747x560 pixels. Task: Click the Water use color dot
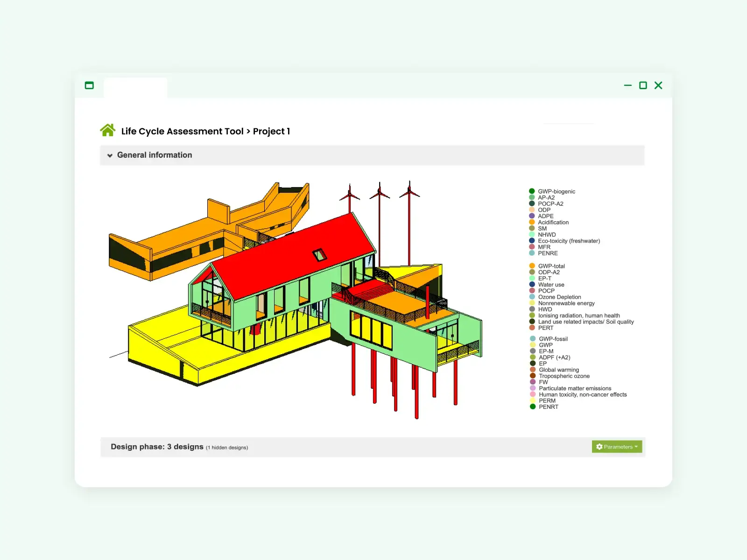532,284
